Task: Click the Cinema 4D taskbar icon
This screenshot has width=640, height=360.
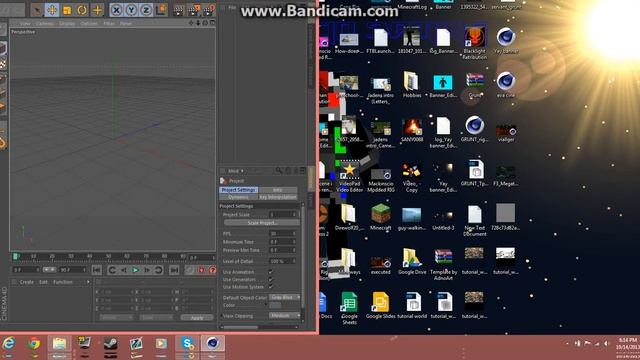Action: tap(212, 344)
